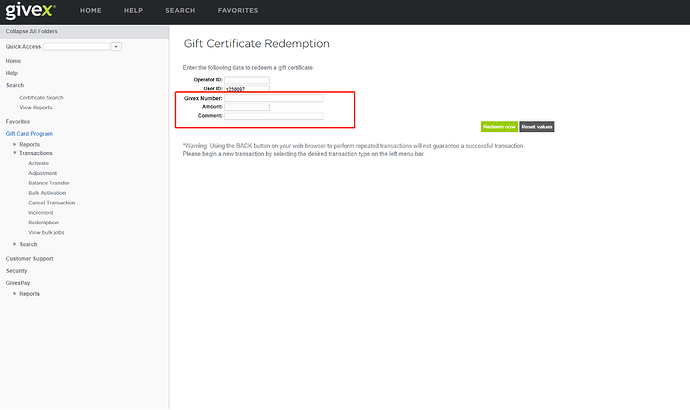Open the Adjustment transaction
Viewport: 690px width, 410px height.
(43, 173)
